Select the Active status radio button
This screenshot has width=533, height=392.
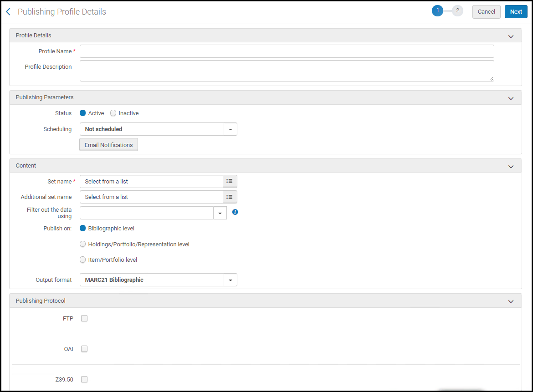coord(82,113)
